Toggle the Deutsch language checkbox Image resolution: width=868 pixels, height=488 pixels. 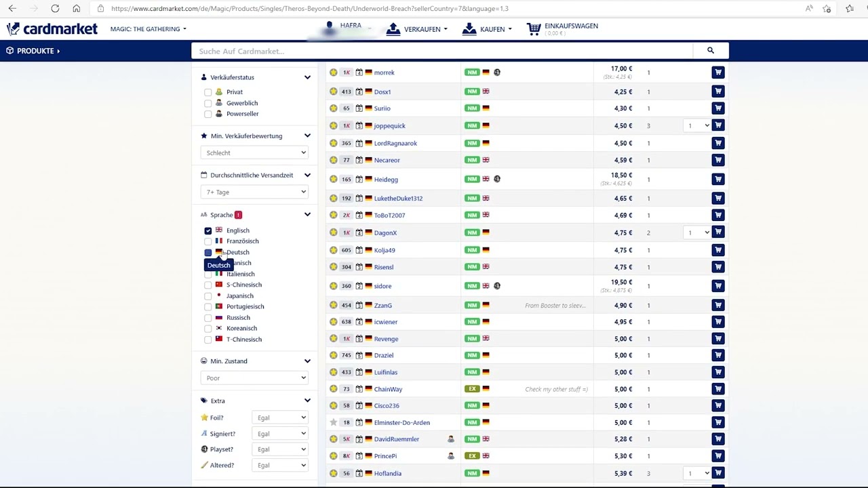click(208, 252)
